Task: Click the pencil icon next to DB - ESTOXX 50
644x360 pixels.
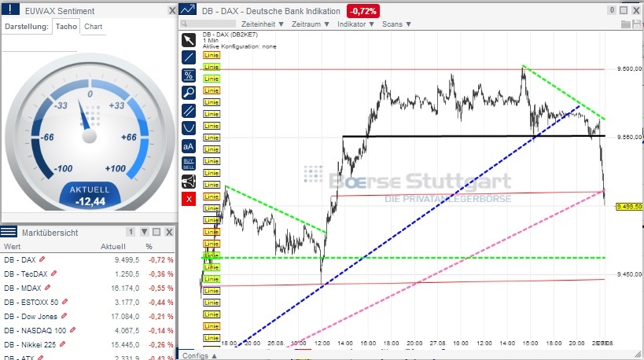Action: (64, 302)
